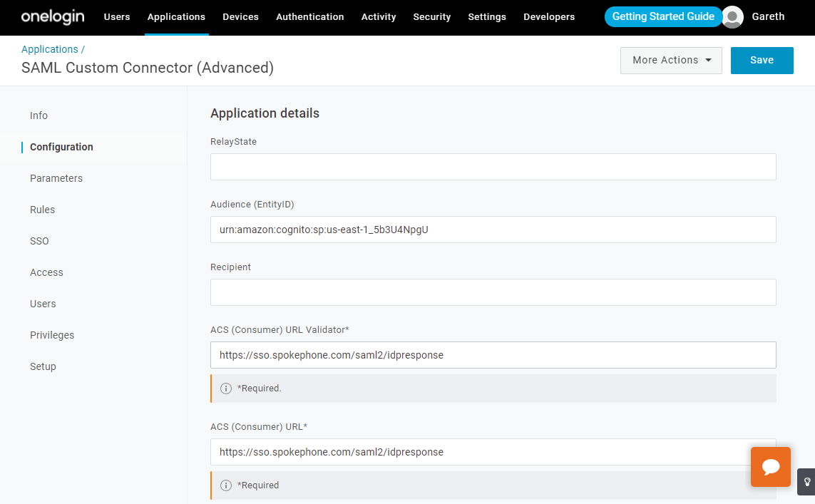The height and width of the screenshot is (504, 815).
Task: Click the lightbulb help icon
Action: pyautogui.click(x=806, y=482)
